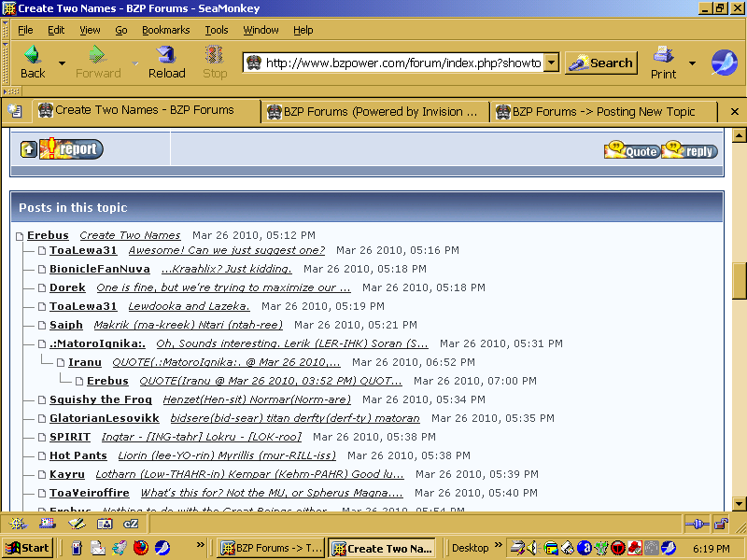
Task: Open Erebus user link at topic start
Action: [x=48, y=235]
